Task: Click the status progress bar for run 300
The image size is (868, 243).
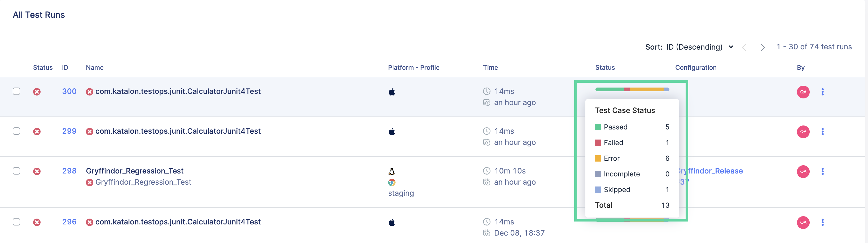Action: (x=632, y=89)
